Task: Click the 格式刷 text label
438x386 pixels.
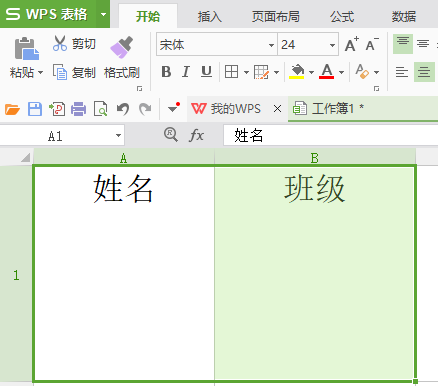Action: click(x=122, y=72)
